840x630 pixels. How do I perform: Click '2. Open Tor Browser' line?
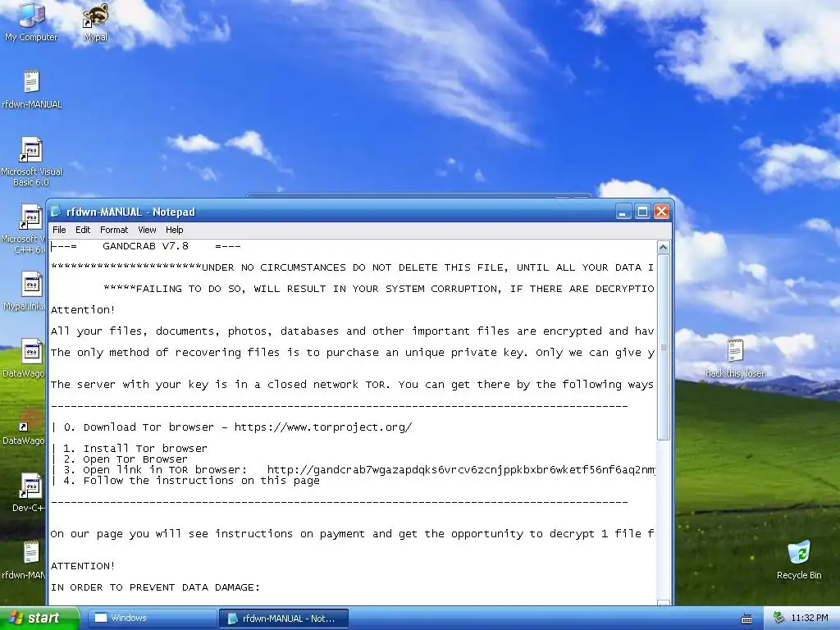click(x=126, y=459)
